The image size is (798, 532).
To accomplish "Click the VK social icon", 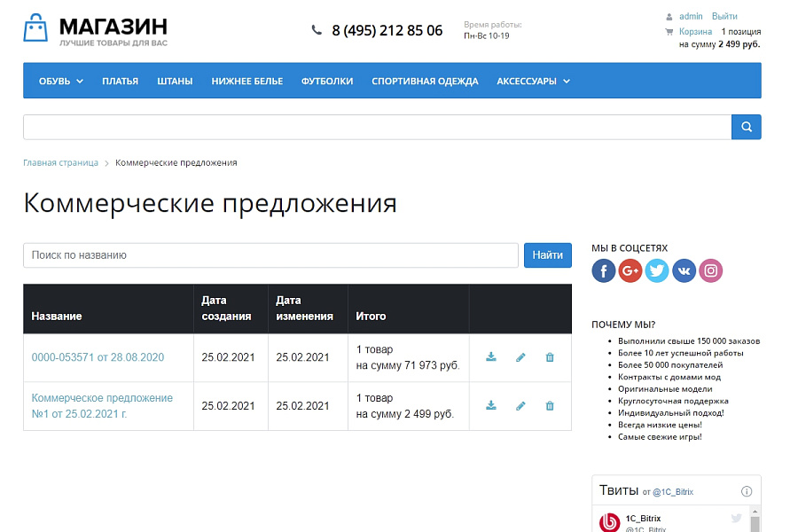I will (684, 270).
